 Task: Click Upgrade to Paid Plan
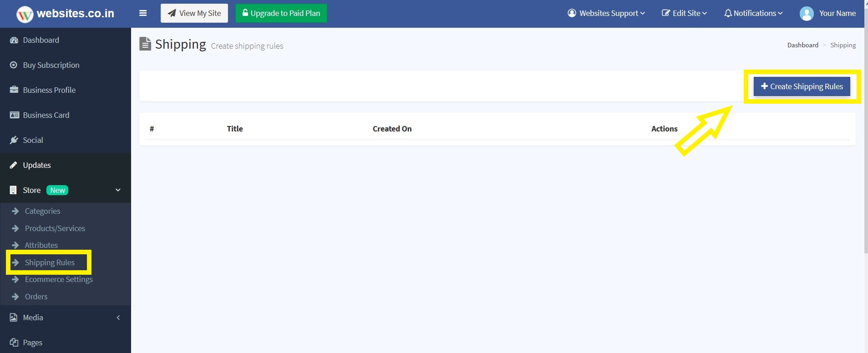(281, 13)
